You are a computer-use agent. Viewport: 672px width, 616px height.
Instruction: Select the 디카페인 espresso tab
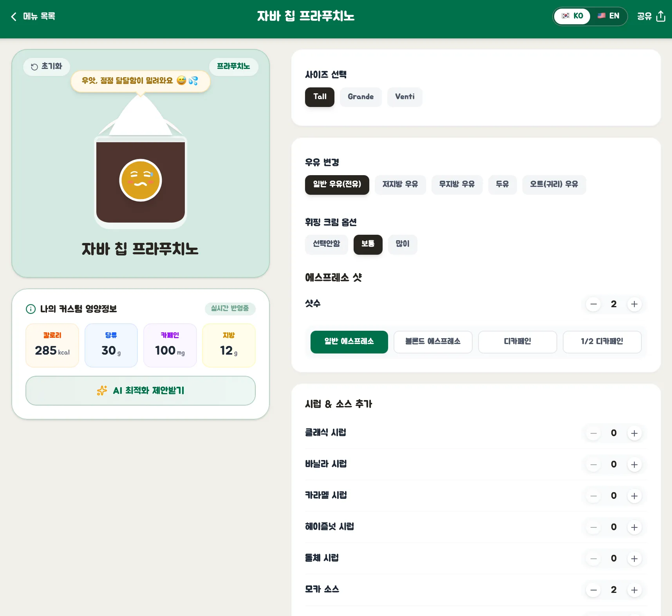(518, 342)
